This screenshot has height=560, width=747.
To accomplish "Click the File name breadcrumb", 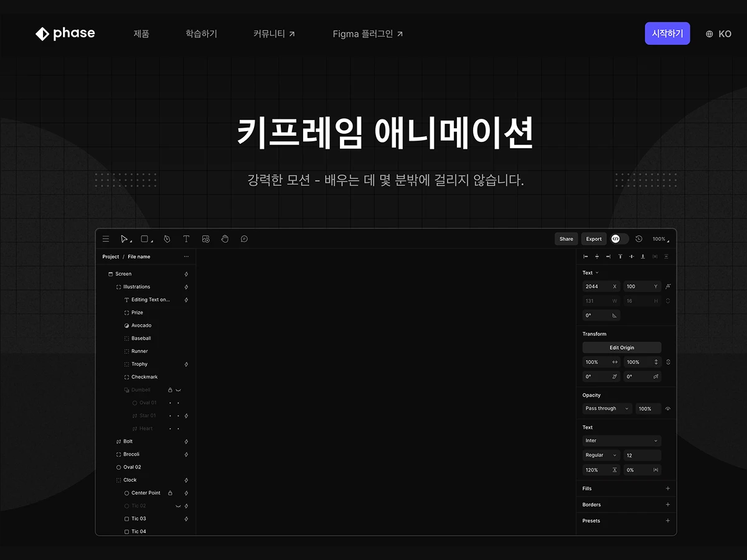I will 139,256.
